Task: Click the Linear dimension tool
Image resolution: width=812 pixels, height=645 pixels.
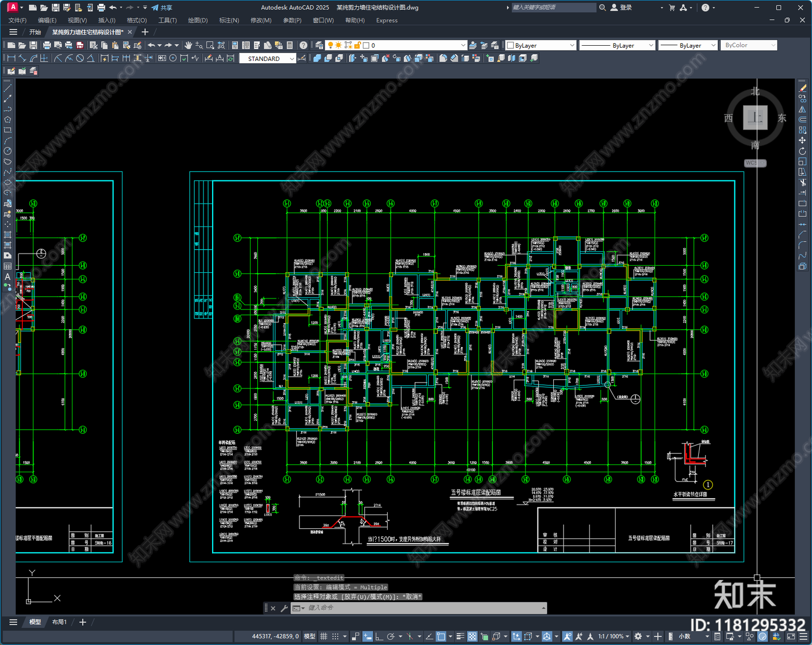Action: tap(11, 58)
